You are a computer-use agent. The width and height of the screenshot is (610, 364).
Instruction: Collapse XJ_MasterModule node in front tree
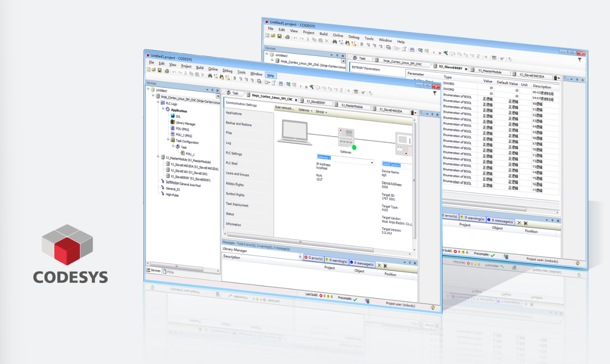coord(158,156)
